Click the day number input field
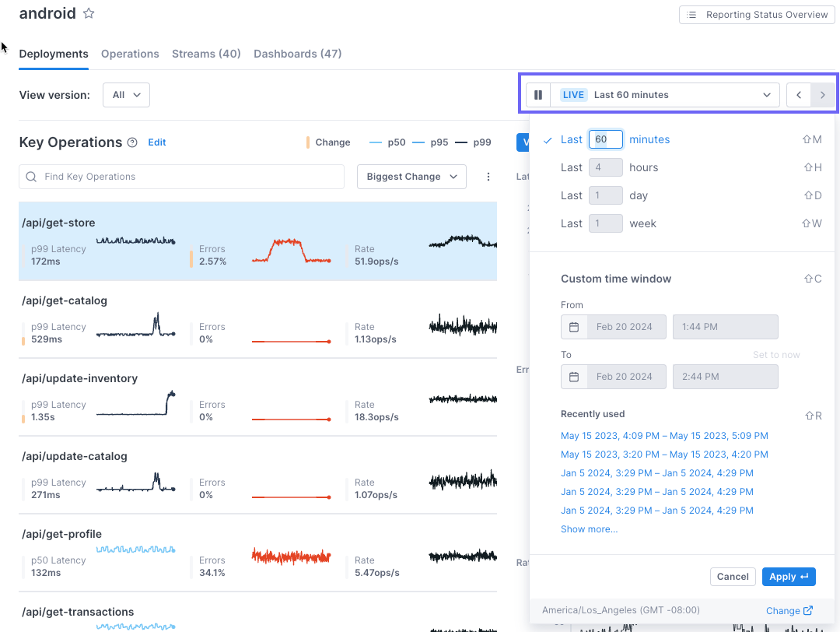The image size is (840, 632). [x=606, y=195]
